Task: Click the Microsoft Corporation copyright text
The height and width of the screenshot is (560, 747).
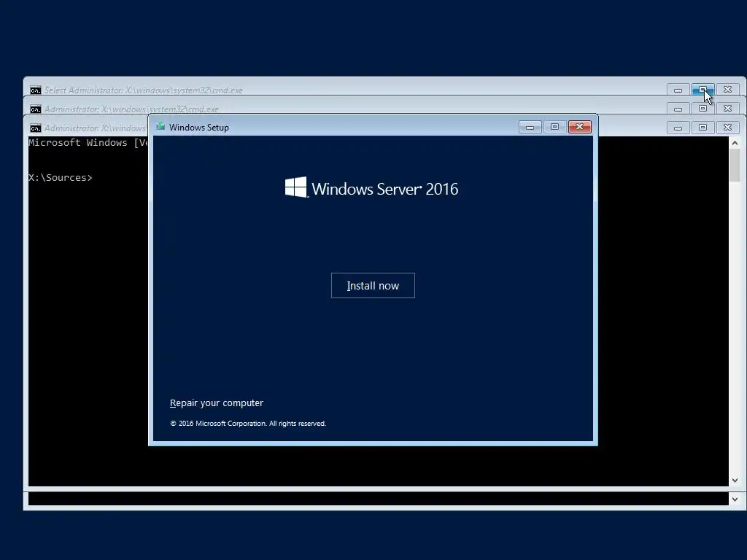Action: pos(248,424)
